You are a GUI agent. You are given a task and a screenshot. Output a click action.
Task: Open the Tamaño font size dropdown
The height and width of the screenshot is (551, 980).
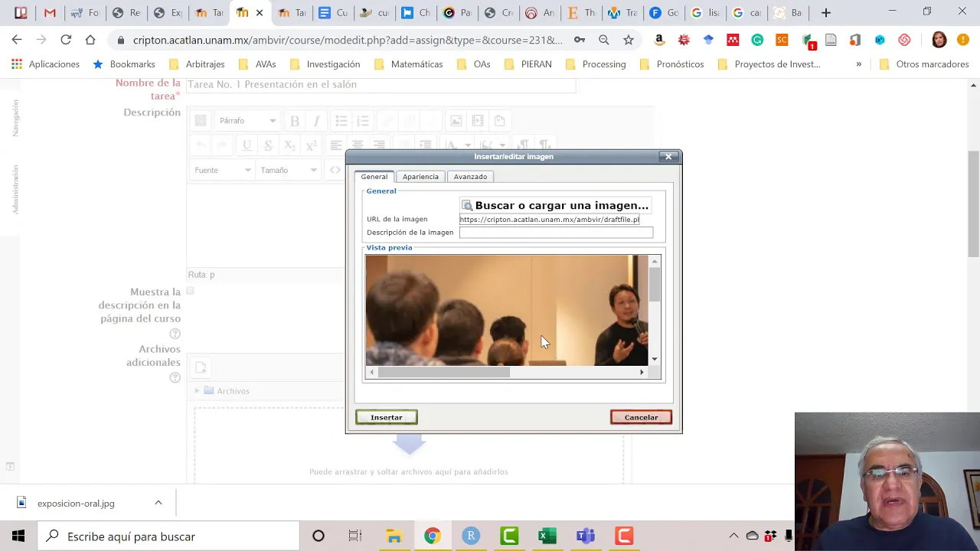coord(289,170)
